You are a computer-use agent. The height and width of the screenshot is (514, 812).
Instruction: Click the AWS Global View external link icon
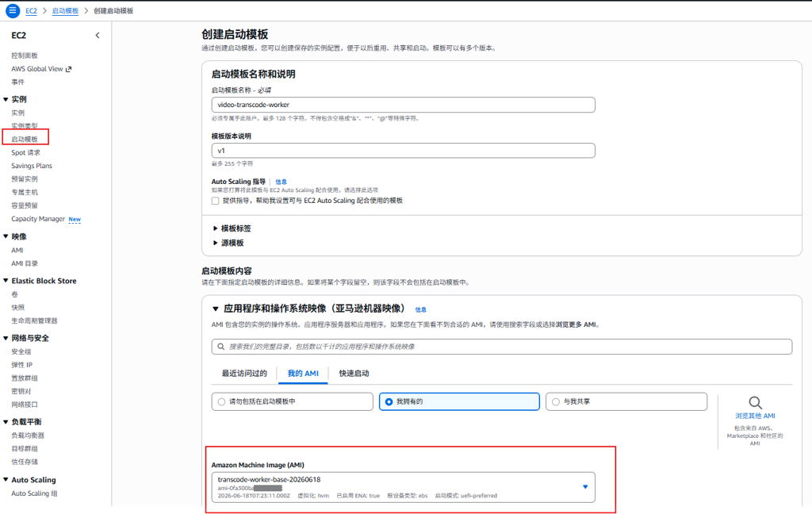coord(68,69)
